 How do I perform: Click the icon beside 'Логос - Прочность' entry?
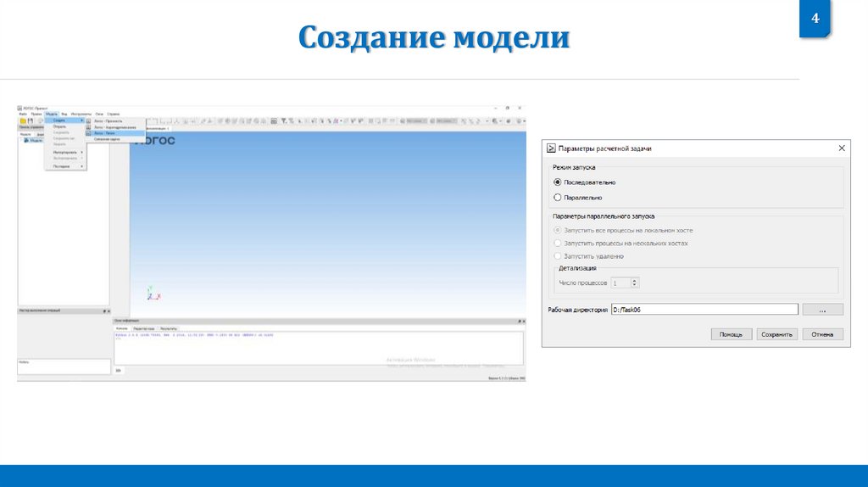click(89, 120)
